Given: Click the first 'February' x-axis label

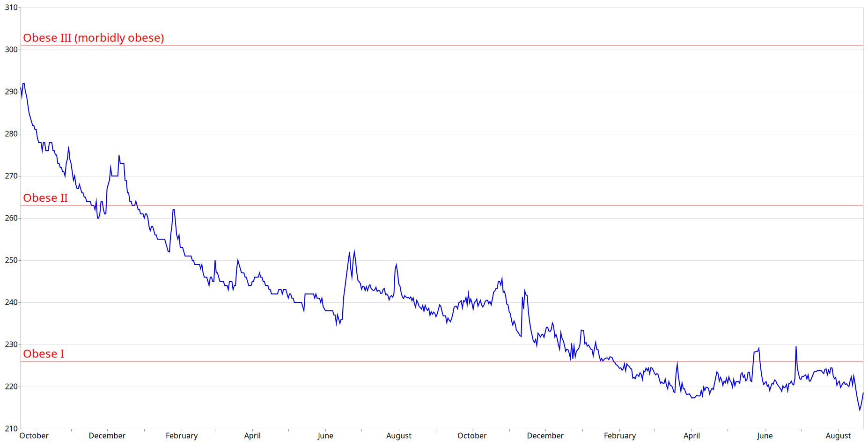Looking at the screenshot, I should coord(182,436).
